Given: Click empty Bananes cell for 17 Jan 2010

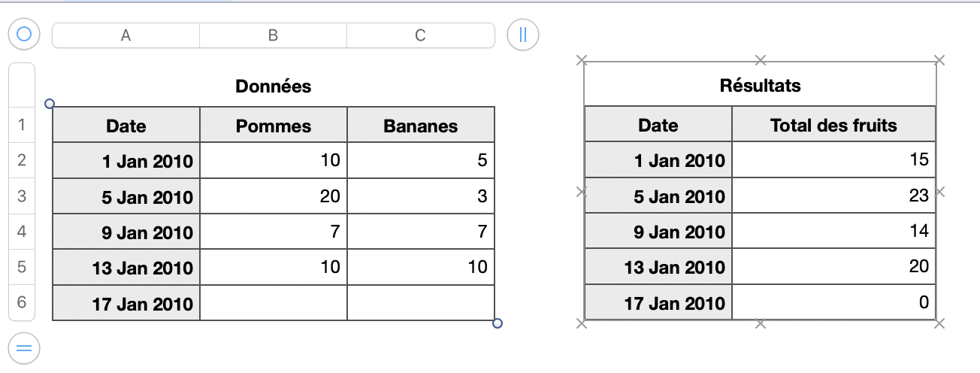Looking at the screenshot, I should point(420,303).
